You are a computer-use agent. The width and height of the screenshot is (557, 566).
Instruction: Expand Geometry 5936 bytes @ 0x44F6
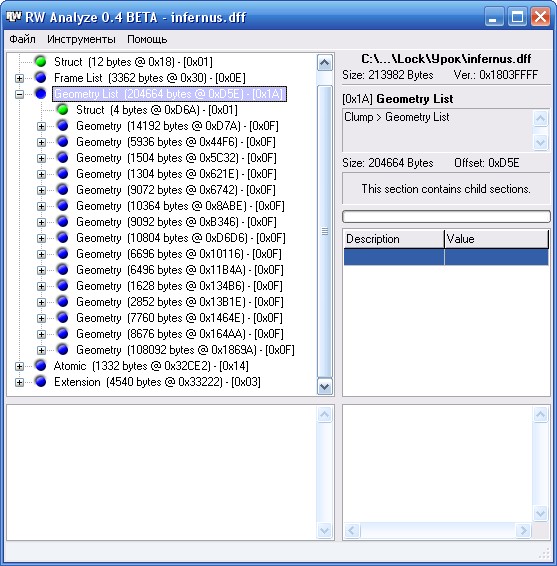pos(42,142)
